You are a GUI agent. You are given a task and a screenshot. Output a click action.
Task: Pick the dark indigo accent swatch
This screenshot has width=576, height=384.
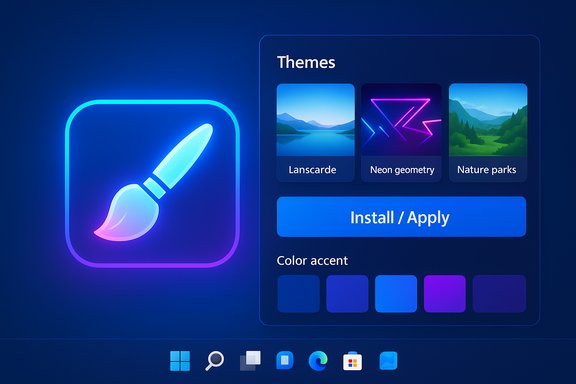click(x=499, y=294)
